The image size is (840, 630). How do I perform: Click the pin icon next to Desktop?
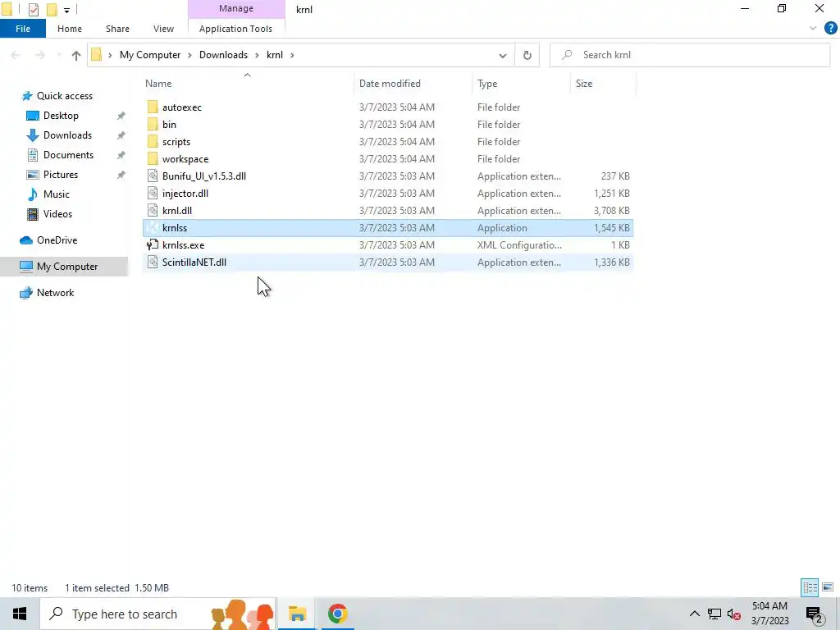pos(121,116)
